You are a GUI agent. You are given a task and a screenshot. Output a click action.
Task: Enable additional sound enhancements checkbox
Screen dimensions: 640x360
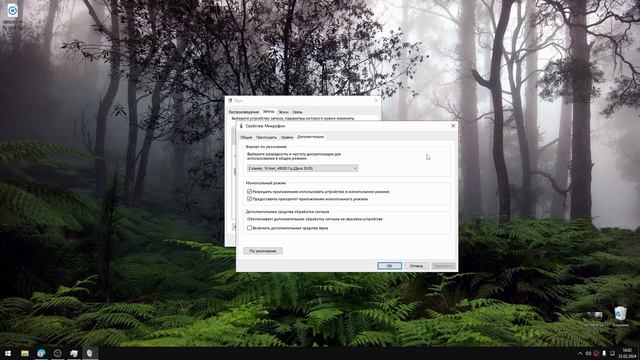(249, 228)
